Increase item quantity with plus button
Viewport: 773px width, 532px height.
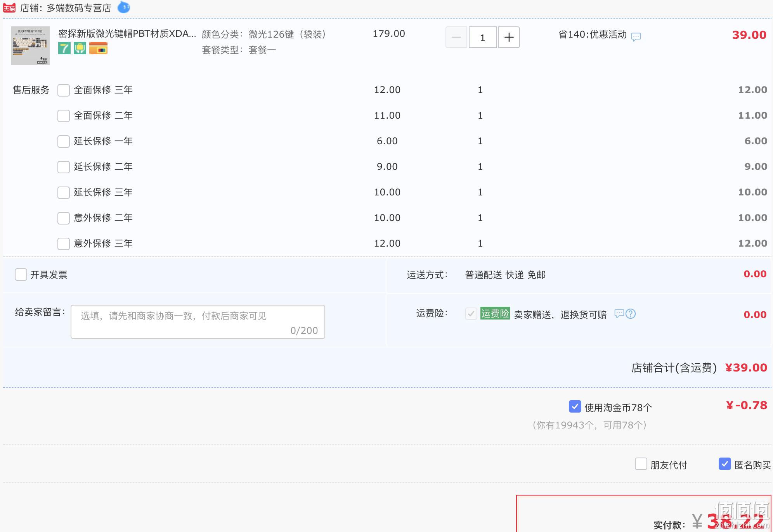[509, 37]
